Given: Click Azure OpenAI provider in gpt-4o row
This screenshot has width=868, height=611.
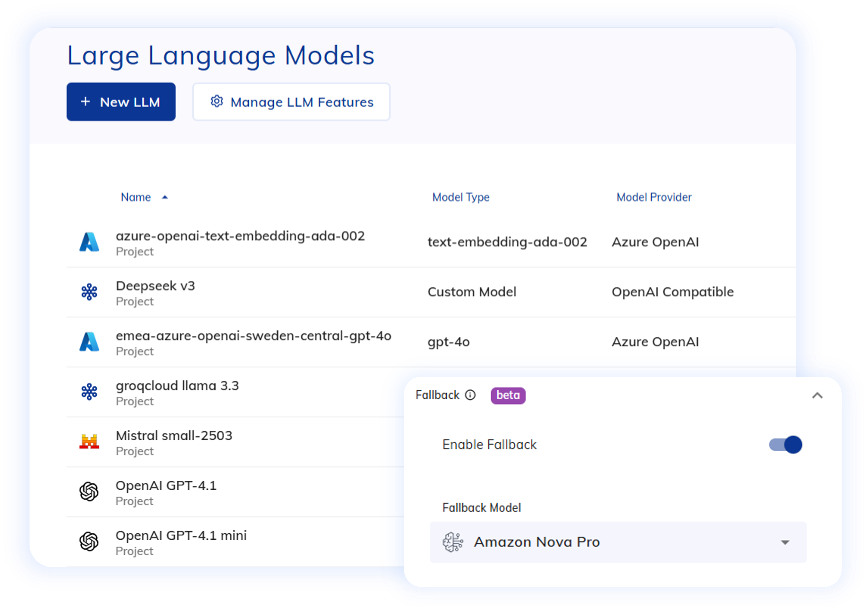Looking at the screenshot, I should point(656,342).
